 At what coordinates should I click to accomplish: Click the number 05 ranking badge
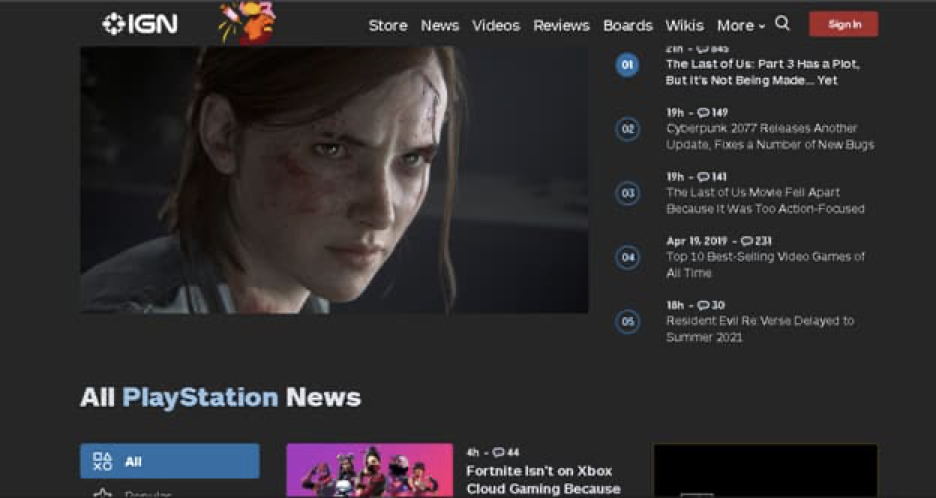627,322
